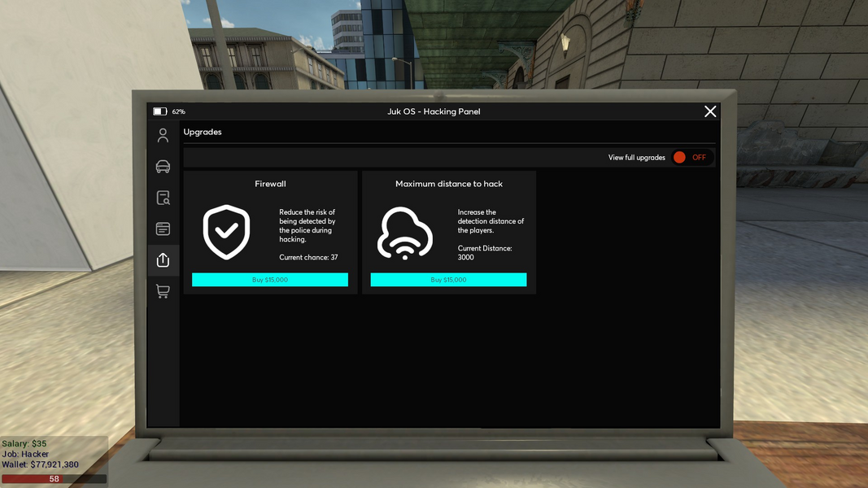Image resolution: width=868 pixels, height=488 pixels.
Task: Select the document search icon in sidebar
Action: (x=163, y=198)
